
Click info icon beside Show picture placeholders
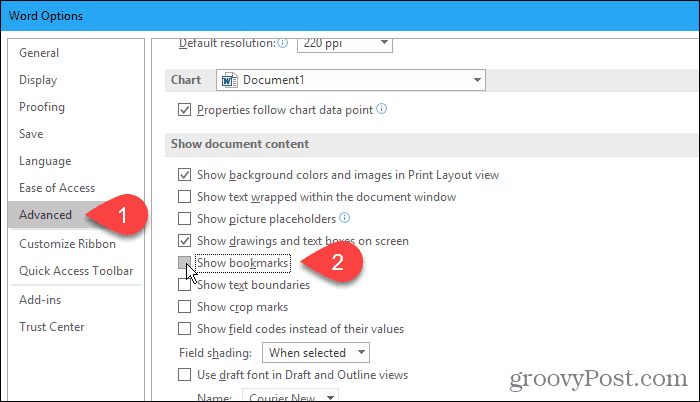click(x=345, y=218)
